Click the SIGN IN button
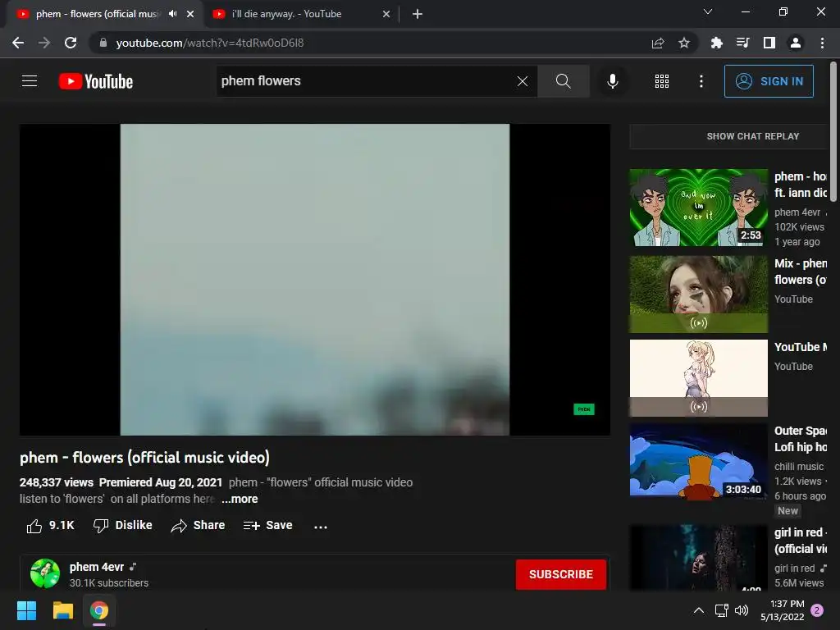Viewport: 840px width, 630px height. pos(769,81)
